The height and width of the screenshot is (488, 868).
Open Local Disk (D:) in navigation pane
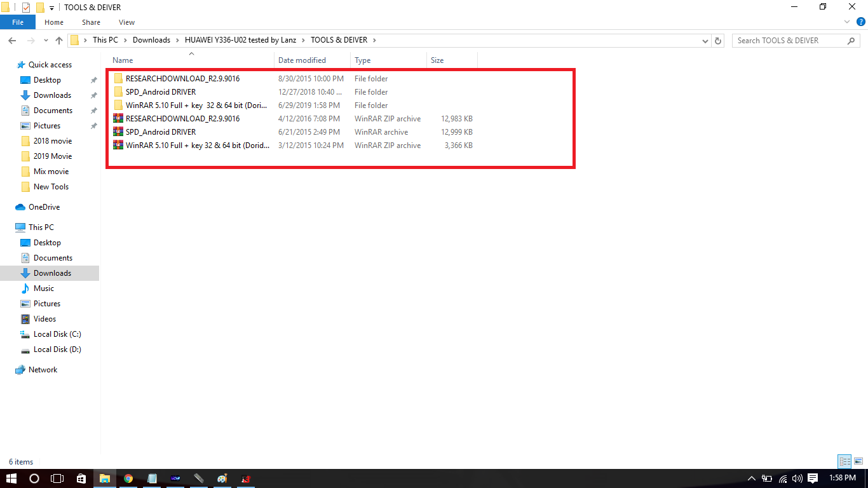pos(57,349)
